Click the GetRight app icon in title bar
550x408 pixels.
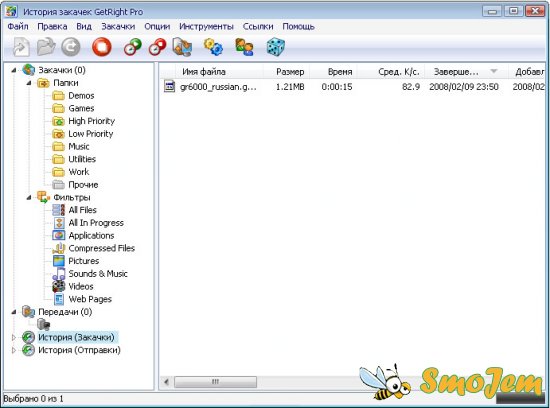(11, 11)
